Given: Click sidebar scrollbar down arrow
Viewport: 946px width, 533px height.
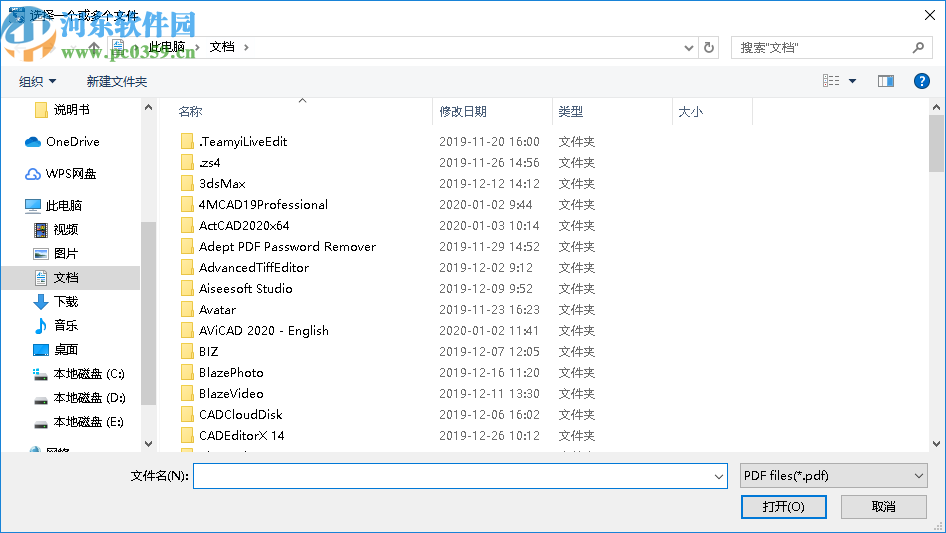Looking at the screenshot, I should point(148,444).
